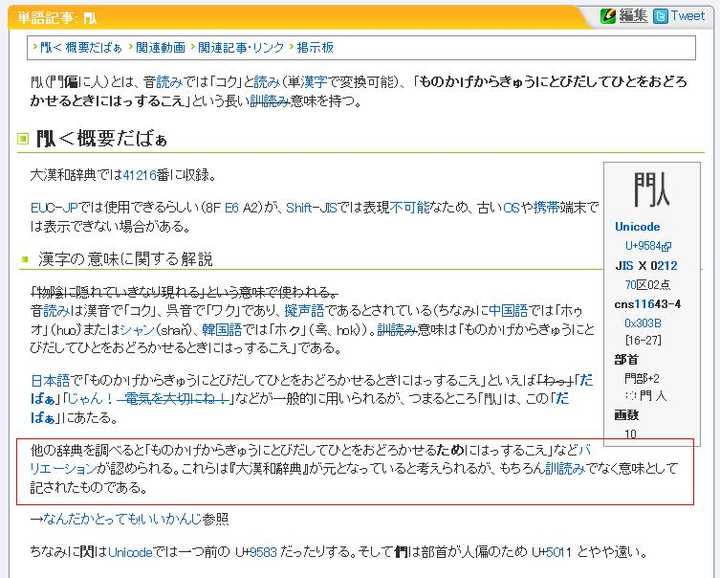
Task: Click the green edit pencil icon
Action: coord(608,17)
